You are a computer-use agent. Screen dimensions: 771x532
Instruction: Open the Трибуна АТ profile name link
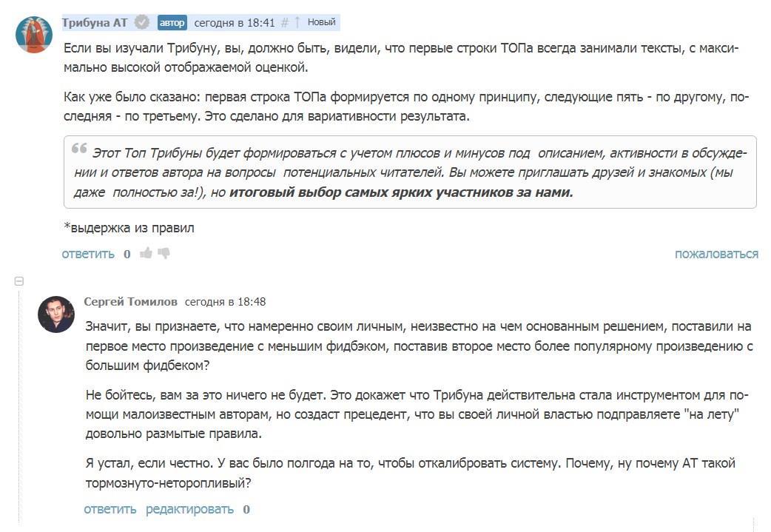[x=95, y=23]
